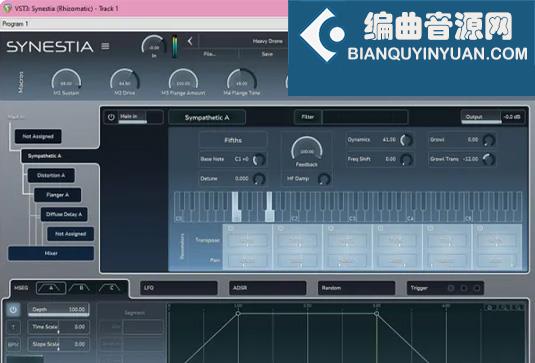
Task: Click the second HSEG envelope node
Action: (376, 313)
